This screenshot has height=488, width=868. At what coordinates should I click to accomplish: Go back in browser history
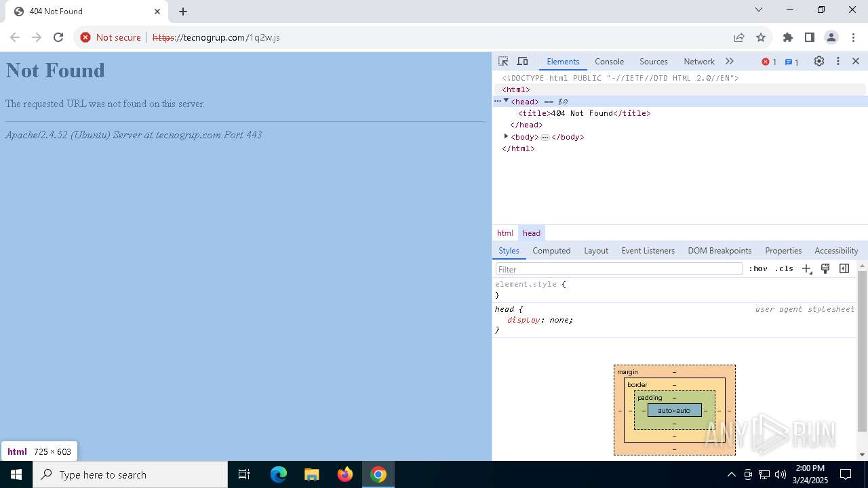(15, 37)
